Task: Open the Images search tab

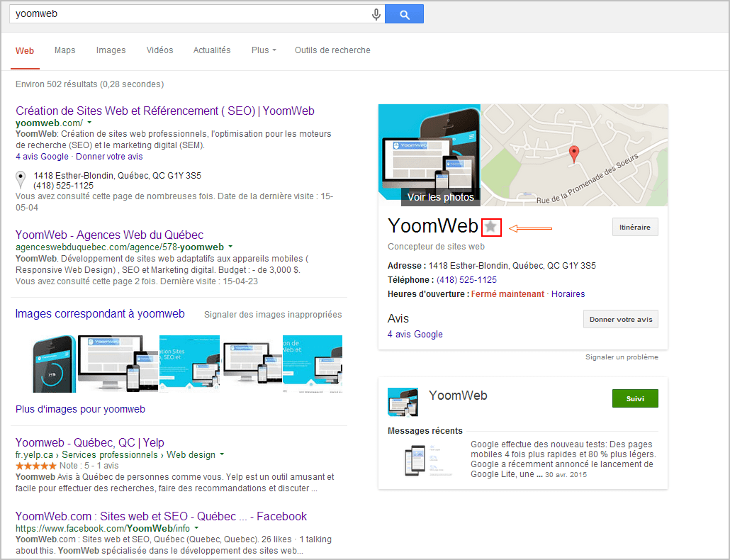Action: [111, 50]
